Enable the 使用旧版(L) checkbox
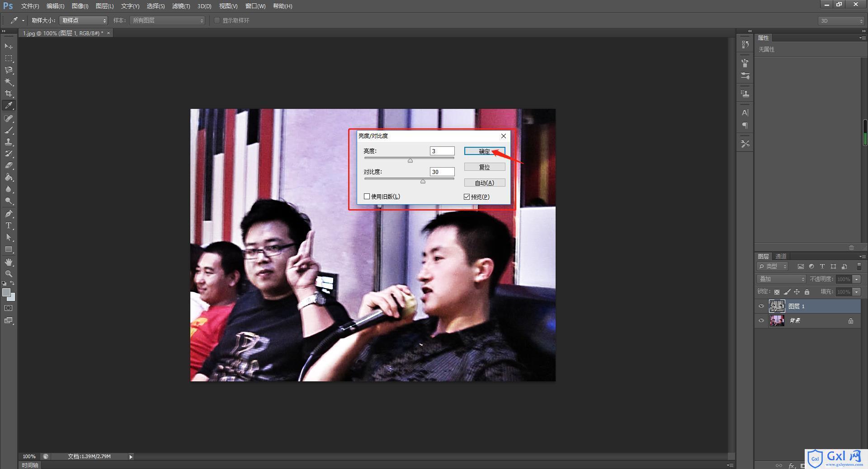Screen dimensions: 868x469 tap(367, 197)
